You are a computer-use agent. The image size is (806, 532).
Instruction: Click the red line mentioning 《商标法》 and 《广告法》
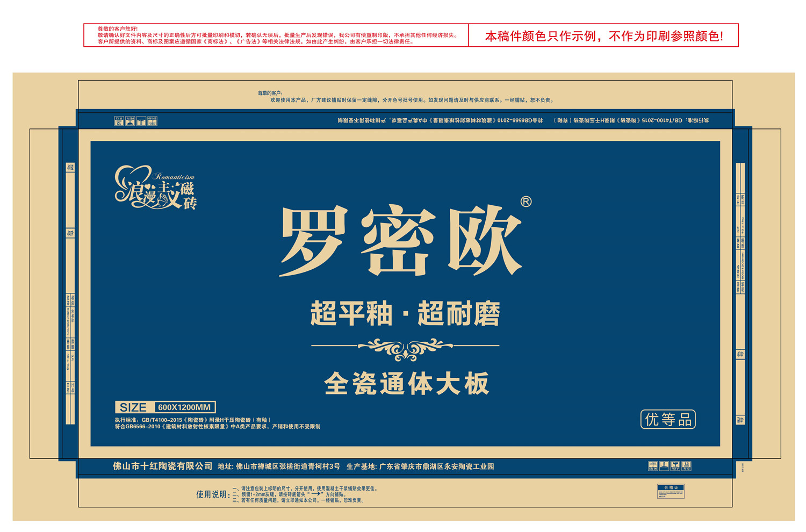click(256, 41)
